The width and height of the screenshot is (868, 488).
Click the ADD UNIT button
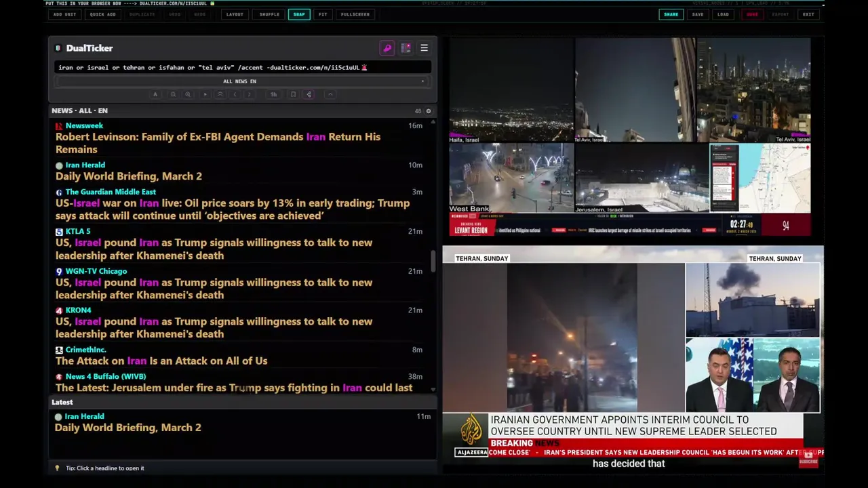click(64, 14)
